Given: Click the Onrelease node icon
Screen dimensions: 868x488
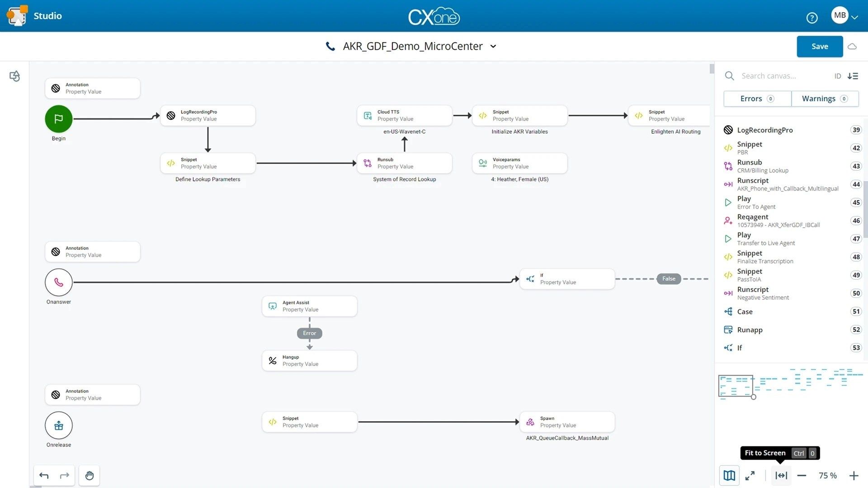Looking at the screenshot, I should coord(58,425).
